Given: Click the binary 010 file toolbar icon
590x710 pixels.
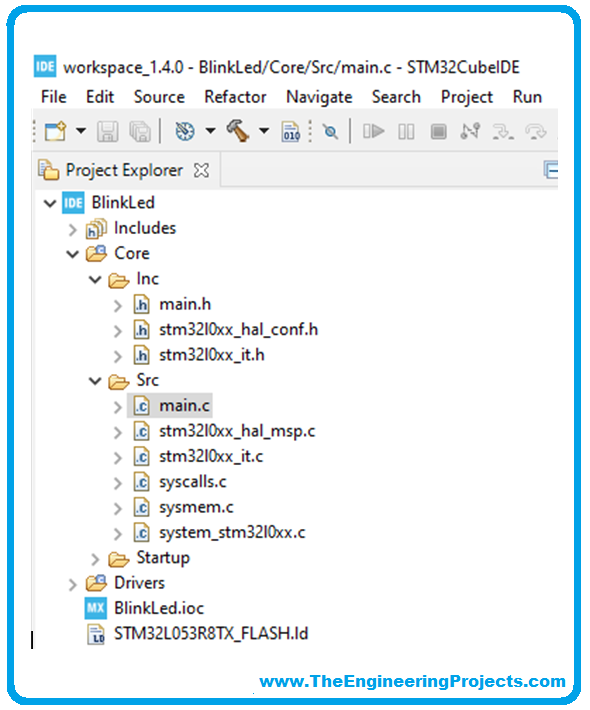Looking at the screenshot, I should coord(291,132).
